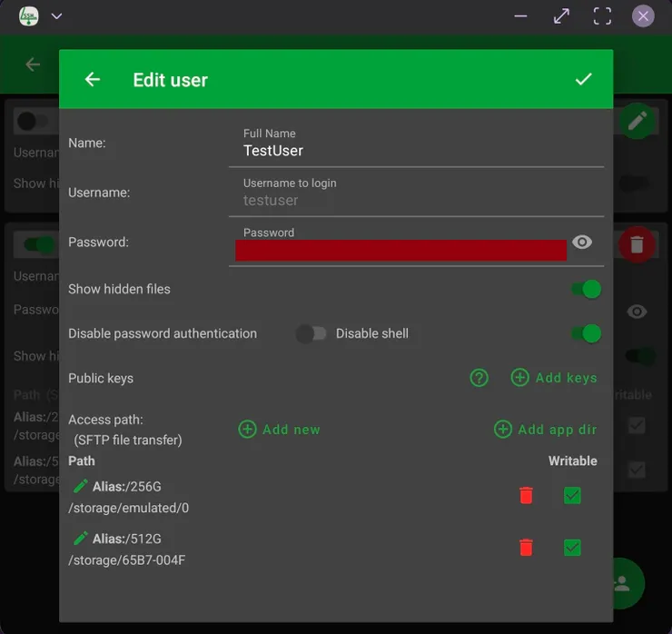Delete the /storage/65B7-004F path
The height and width of the screenshot is (634, 672).
[526, 548]
